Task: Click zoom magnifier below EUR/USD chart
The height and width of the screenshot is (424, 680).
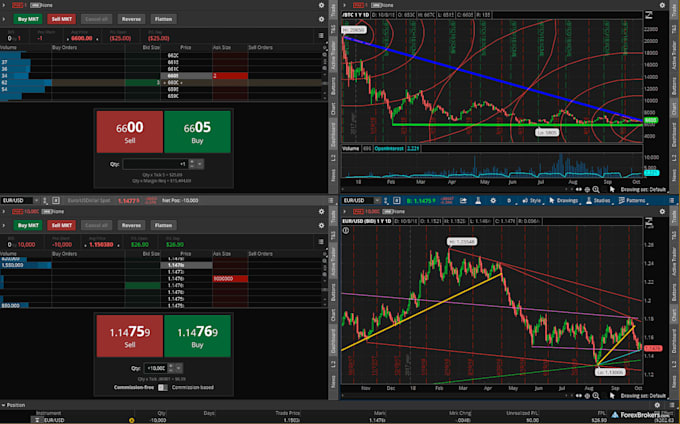Action: [596, 396]
